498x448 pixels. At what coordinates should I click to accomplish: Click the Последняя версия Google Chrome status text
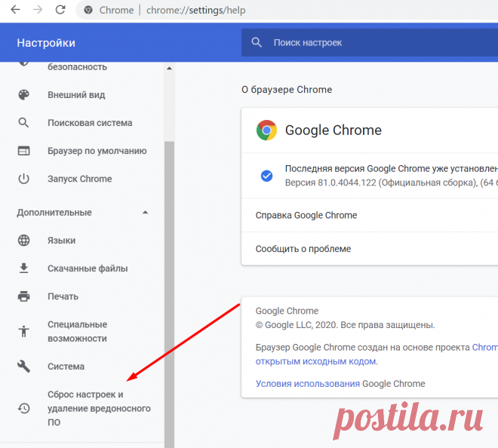point(392,169)
